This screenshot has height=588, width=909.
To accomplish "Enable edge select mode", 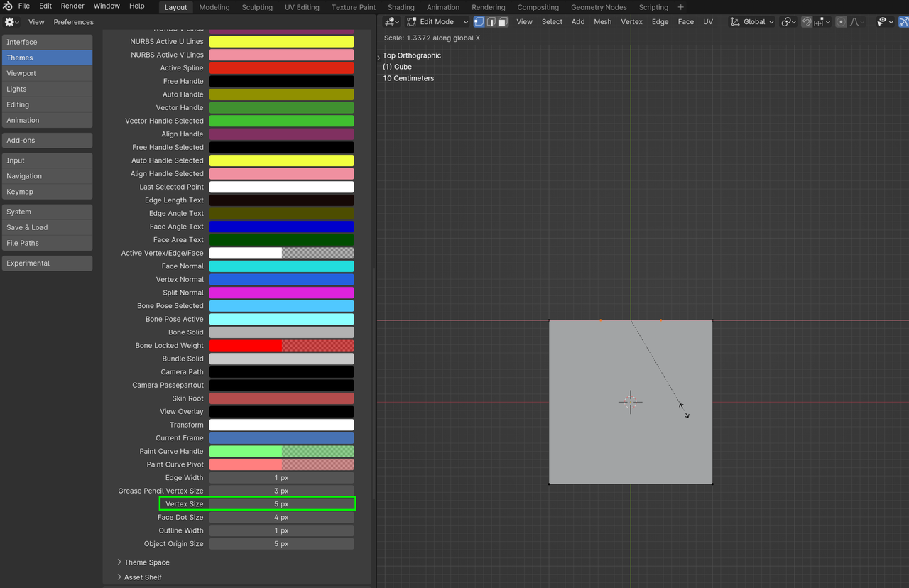I will [490, 22].
